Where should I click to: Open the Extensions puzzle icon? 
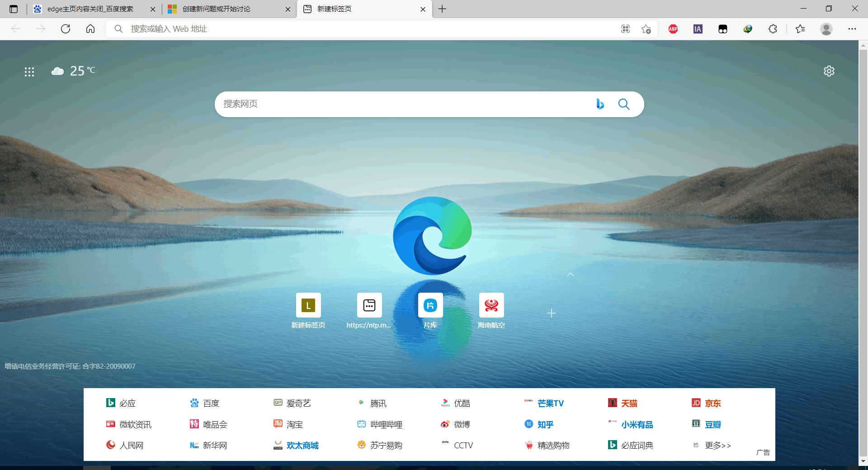pos(773,29)
